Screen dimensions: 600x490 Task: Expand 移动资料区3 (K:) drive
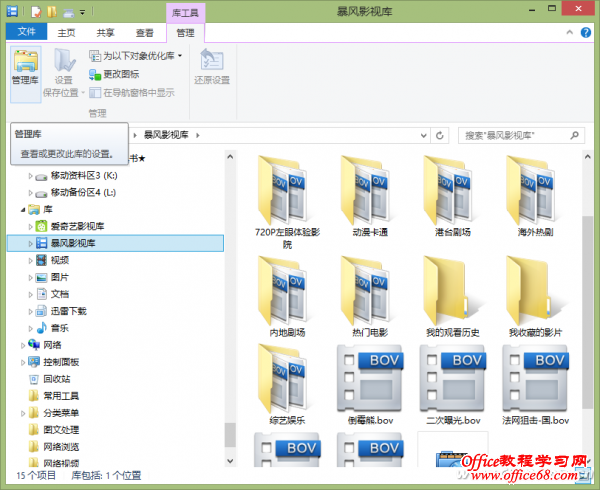(x=30, y=176)
